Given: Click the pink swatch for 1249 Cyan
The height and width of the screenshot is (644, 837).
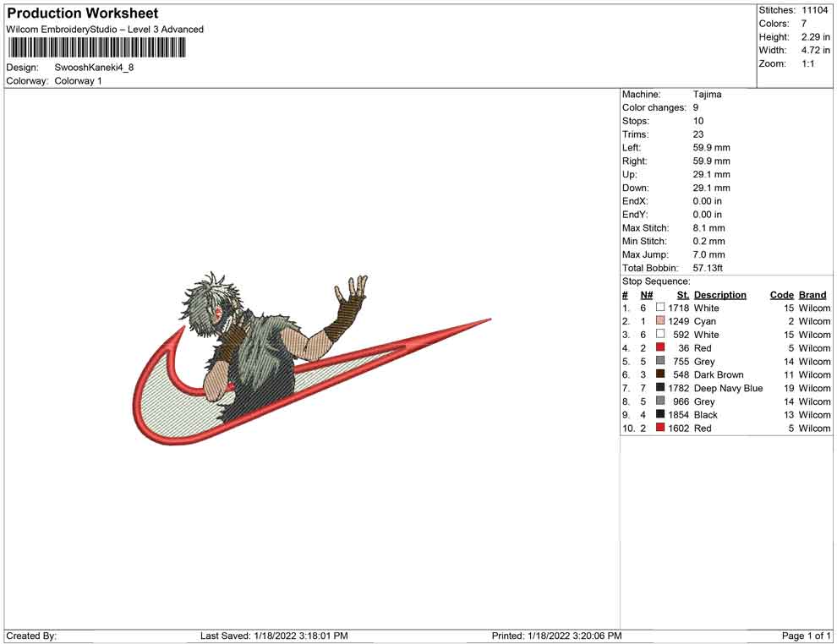Looking at the screenshot, I should pyautogui.click(x=660, y=320).
